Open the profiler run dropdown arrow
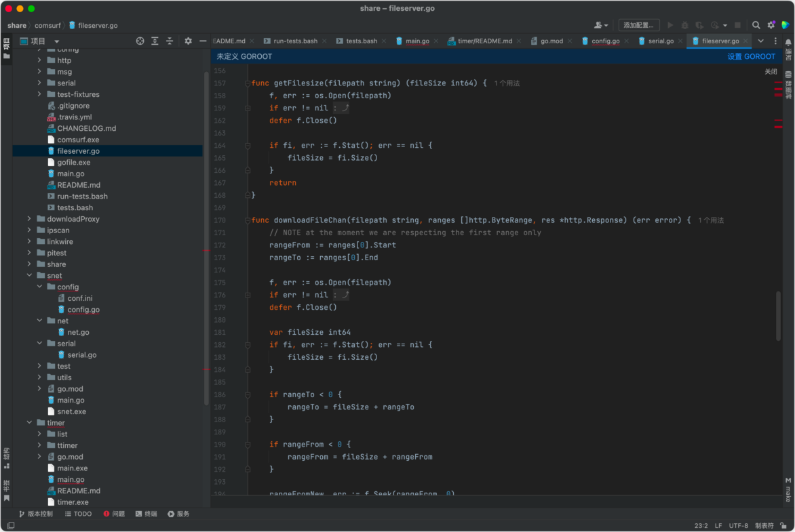This screenshot has width=795, height=532. 725,25
